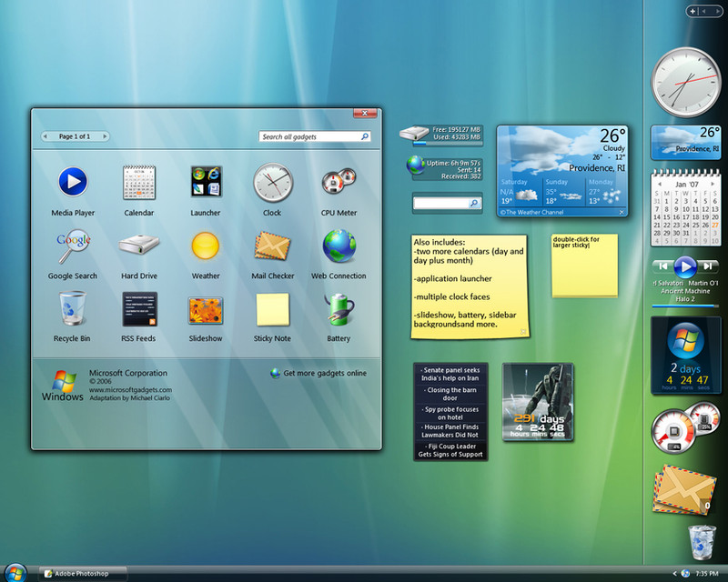This screenshot has height=582, width=728.
Task: Play the track in the sidebar media gadget
Action: pyautogui.click(x=685, y=266)
